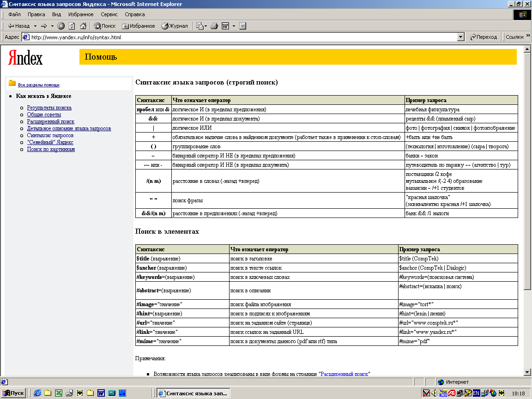Open the Справка menu
The height and width of the screenshot is (399, 532).
tap(135, 14)
